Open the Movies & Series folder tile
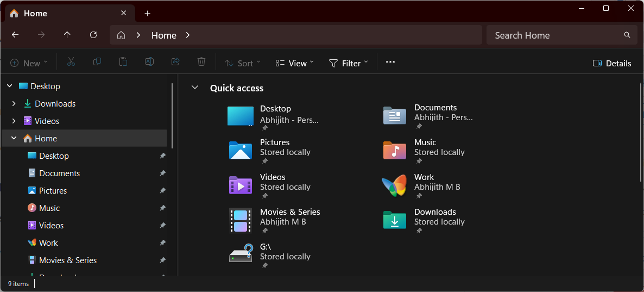The image size is (644, 292). 241,221
